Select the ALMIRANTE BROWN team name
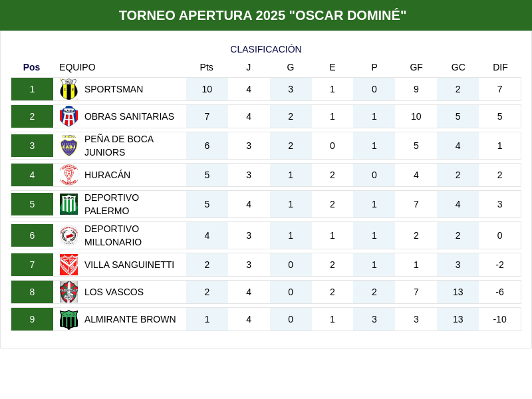 [x=130, y=319]
